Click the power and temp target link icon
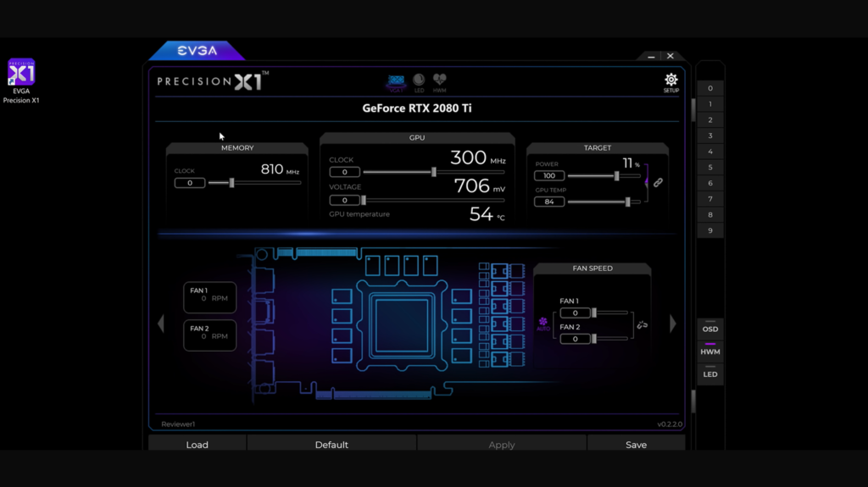Screen dimensions: 868x487 point(658,182)
